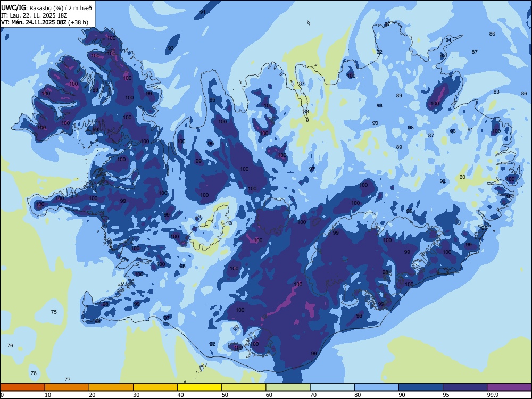Pick the 50–60 pale yellow legend swatch
Image resolution: width=532 pixels, height=399 pixels.
(244, 387)
